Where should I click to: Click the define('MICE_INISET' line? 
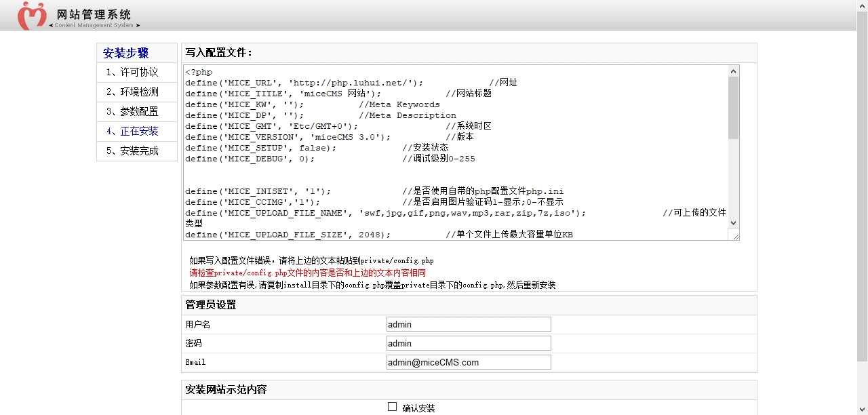(x=374, y=191)
